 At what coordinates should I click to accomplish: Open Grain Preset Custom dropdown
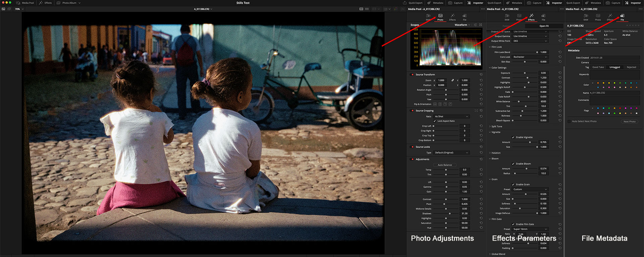click(x=530, y=189)
